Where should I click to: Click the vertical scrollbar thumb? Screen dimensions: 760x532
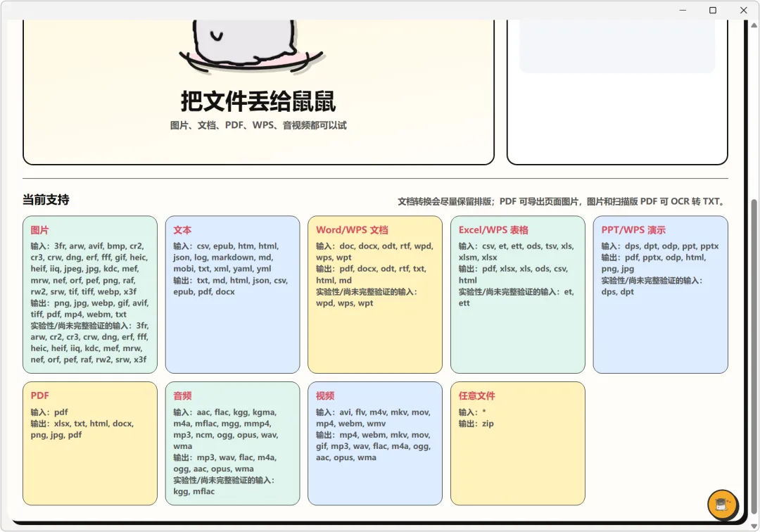[754, 357]
